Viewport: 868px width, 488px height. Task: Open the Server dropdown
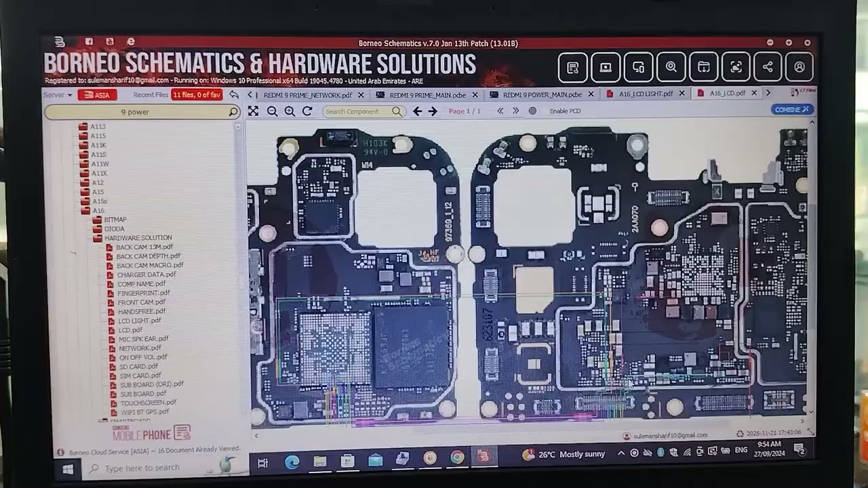[58, 95]
